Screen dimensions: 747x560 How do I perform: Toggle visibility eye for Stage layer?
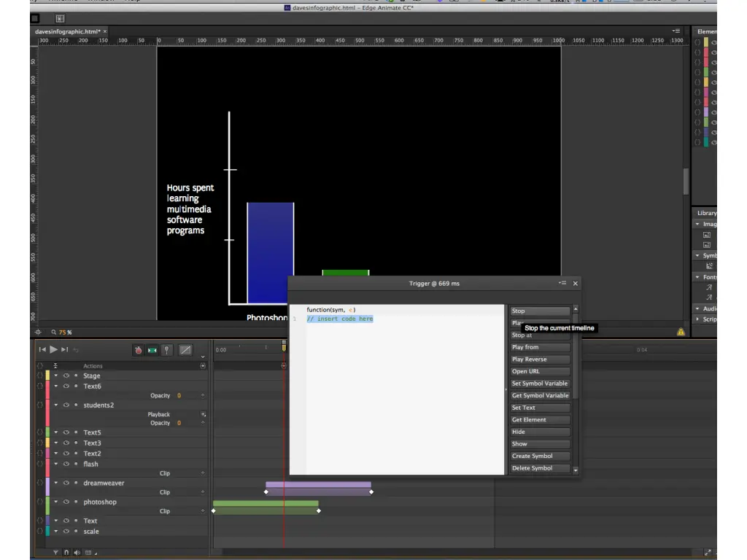pyautogui.click(x=66, y=376)
